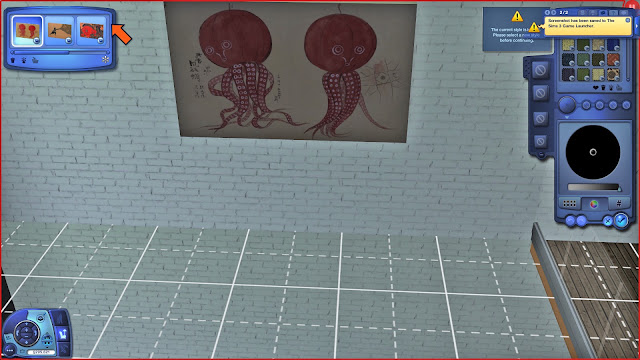Accept changes with the blue checkmark button
The width and height of the screenshot is (640, 360).
[x=621, y=221]
